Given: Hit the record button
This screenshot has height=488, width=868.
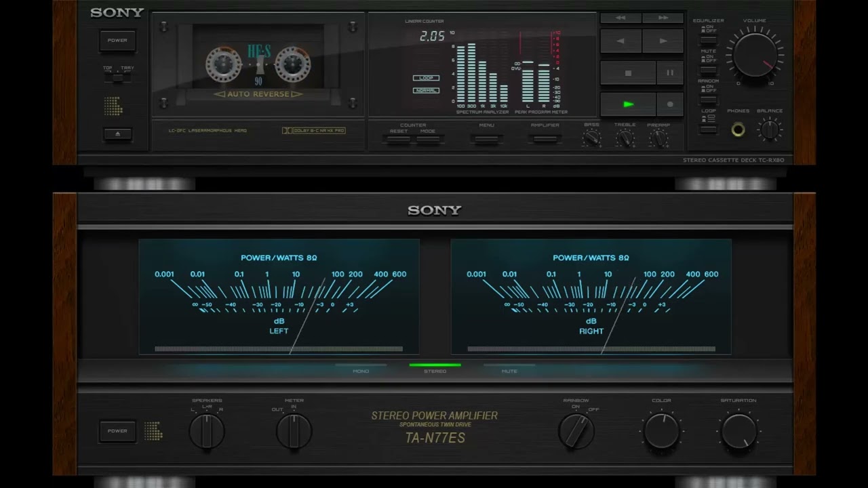Looking at the screenshot, I should (x=670, y=104).
